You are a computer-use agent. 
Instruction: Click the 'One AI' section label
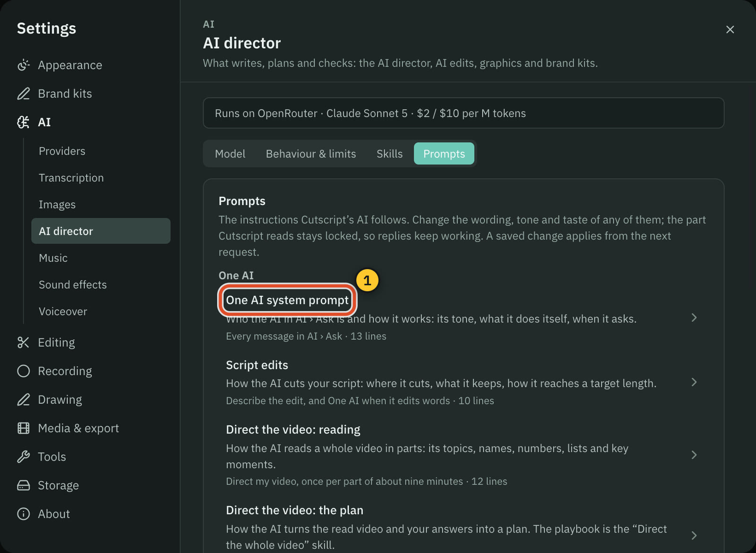(x=236, y=276)
